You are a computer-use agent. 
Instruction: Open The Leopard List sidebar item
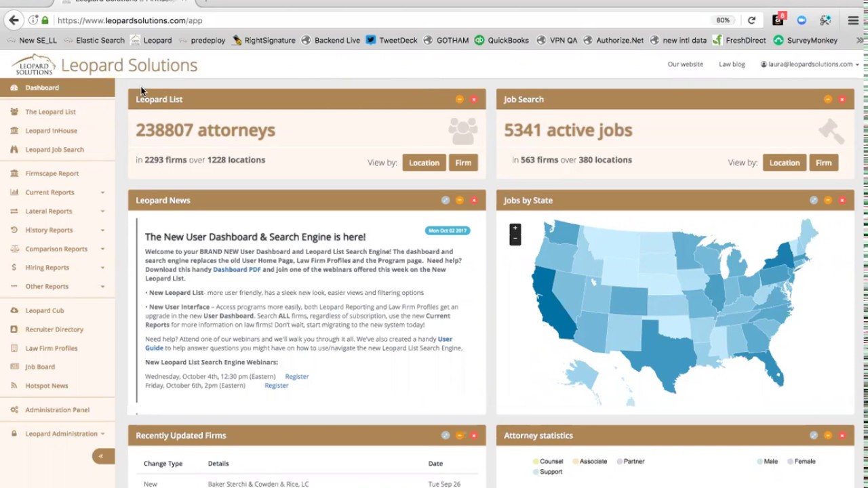point(50,112)
